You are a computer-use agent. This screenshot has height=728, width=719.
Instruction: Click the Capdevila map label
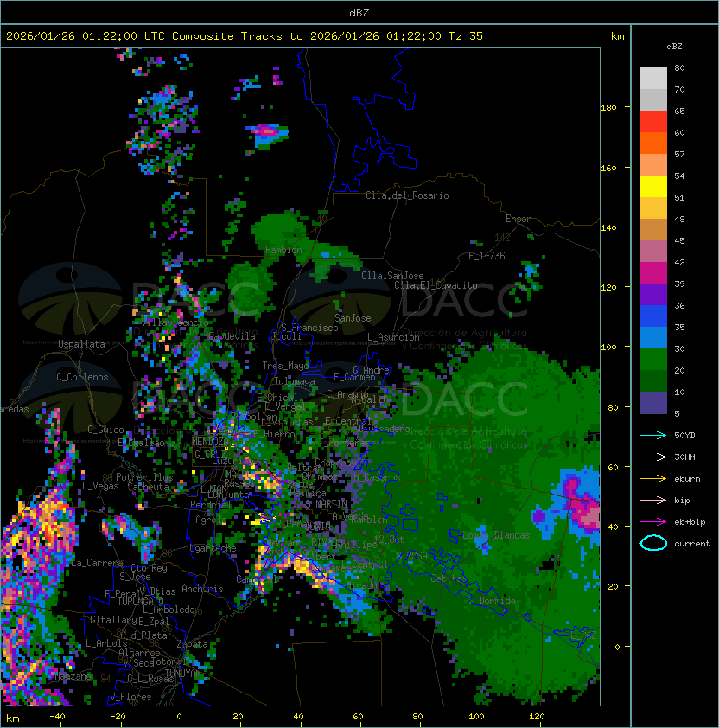coord(232,336)
